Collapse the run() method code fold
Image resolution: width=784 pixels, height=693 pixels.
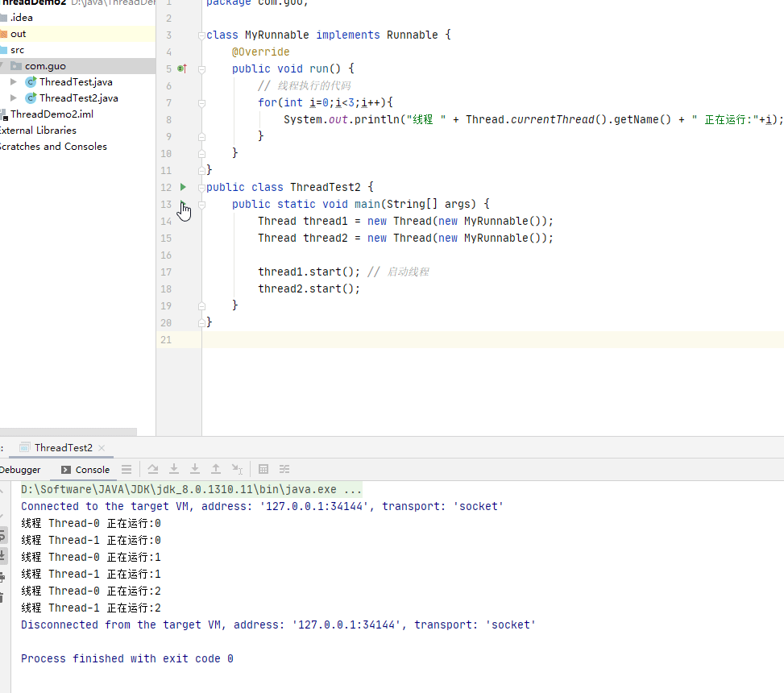pyautogui.click(x=201, y=69)
